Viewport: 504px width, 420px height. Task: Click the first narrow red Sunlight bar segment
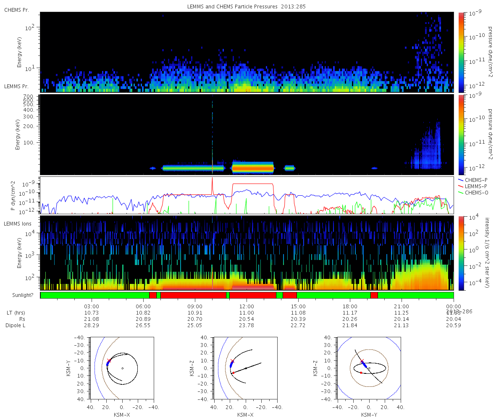point(152,295)
